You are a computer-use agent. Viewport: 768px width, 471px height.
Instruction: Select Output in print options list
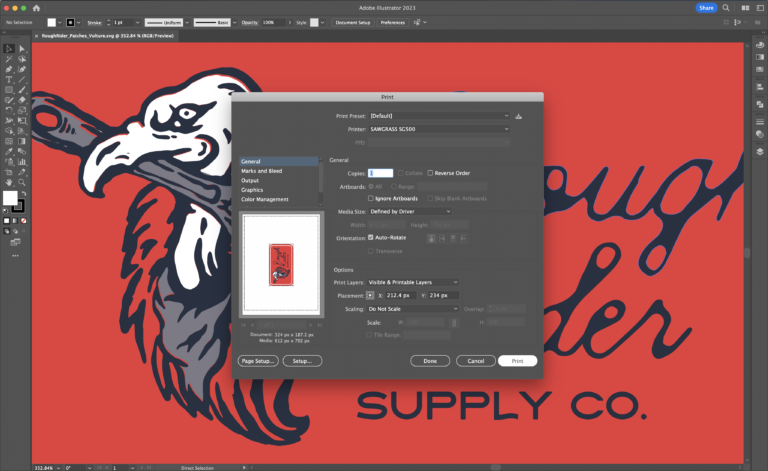279,180
